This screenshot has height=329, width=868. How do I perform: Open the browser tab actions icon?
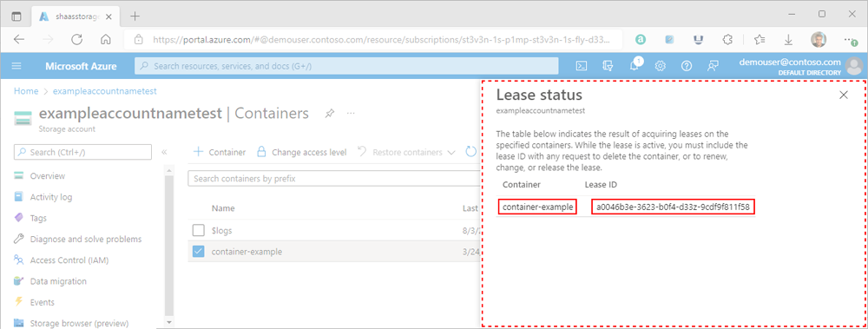(16, 16)
